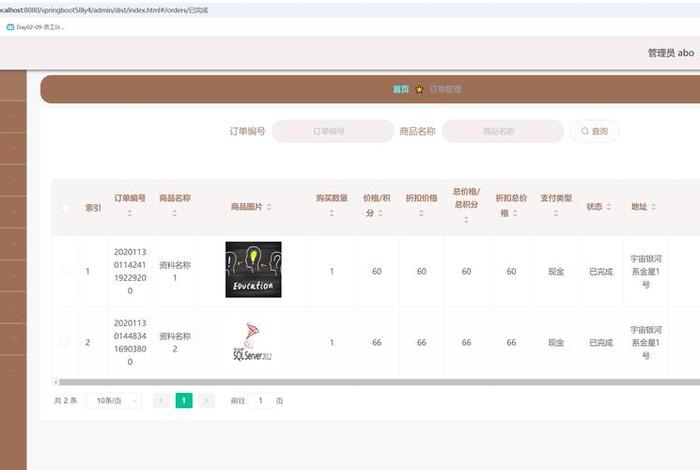Click the 首页 breadcrumb link
Screen dimensions: 700x470
tap(400, 89)
